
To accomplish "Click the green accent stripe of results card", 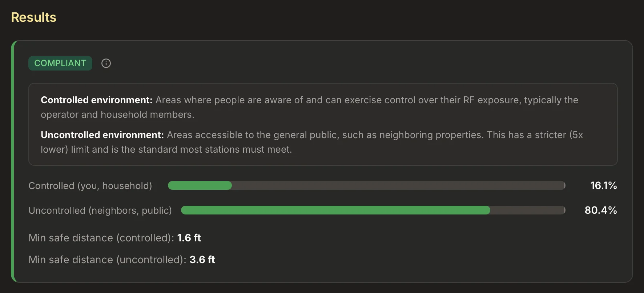I will pyautogui.click(x=13, y=161).
